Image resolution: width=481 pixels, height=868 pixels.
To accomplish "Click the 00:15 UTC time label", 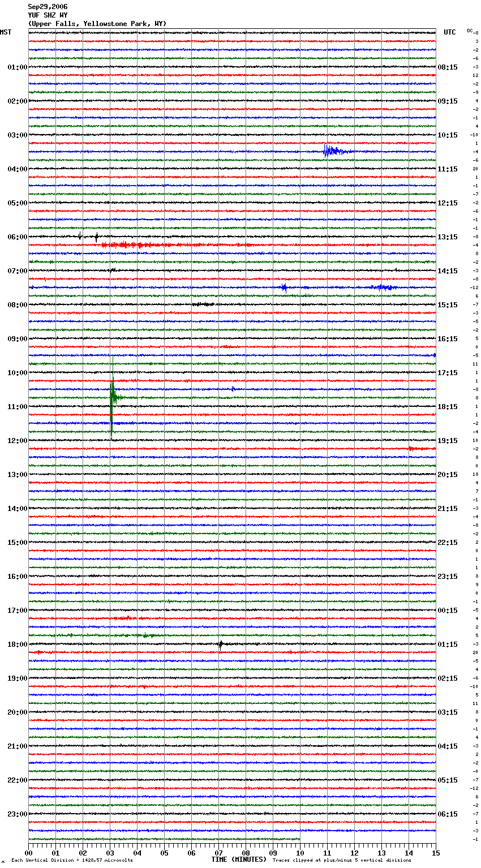I will coord(448,611).
